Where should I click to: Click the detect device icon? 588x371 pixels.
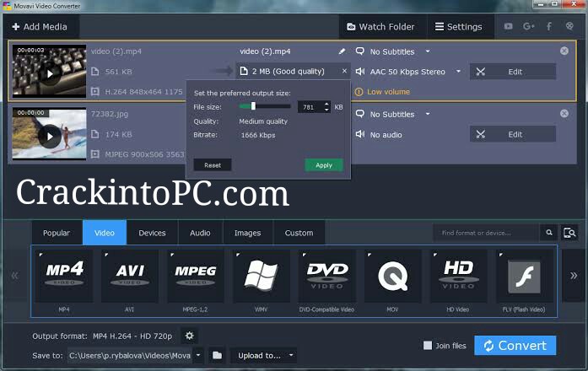[569, 233]
